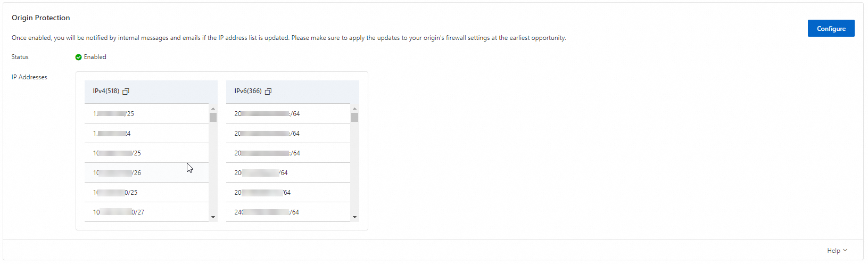Click the IPv6 list scroll-up arrow
The width and height of the screenshot is (868, 264).
click(354, 109)
